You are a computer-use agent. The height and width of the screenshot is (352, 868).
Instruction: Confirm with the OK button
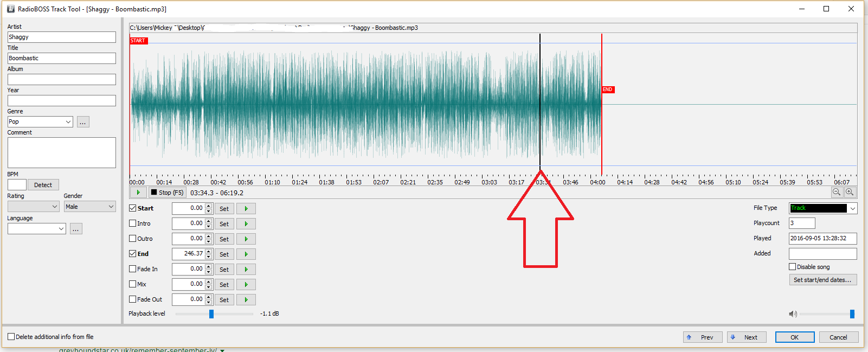tap(795, 337)
